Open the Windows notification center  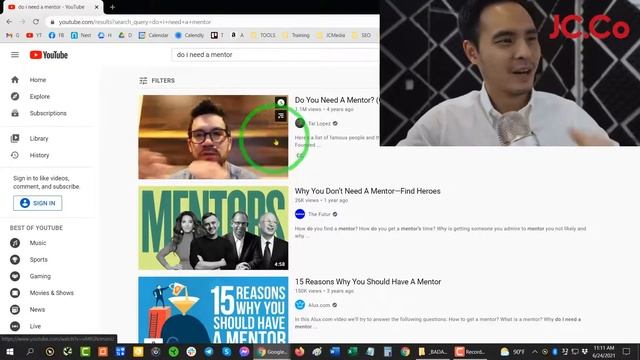click(627, 351)
